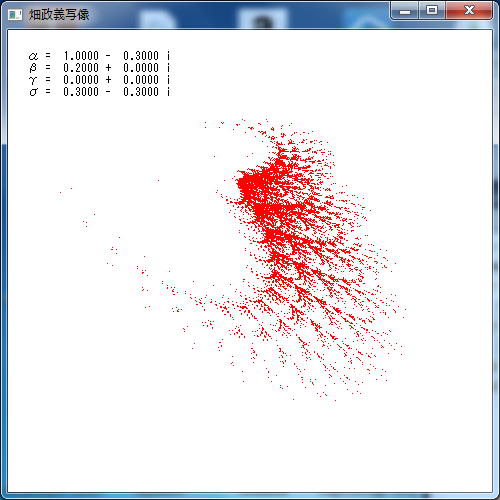Select σ real part value 0.3000

81,92
